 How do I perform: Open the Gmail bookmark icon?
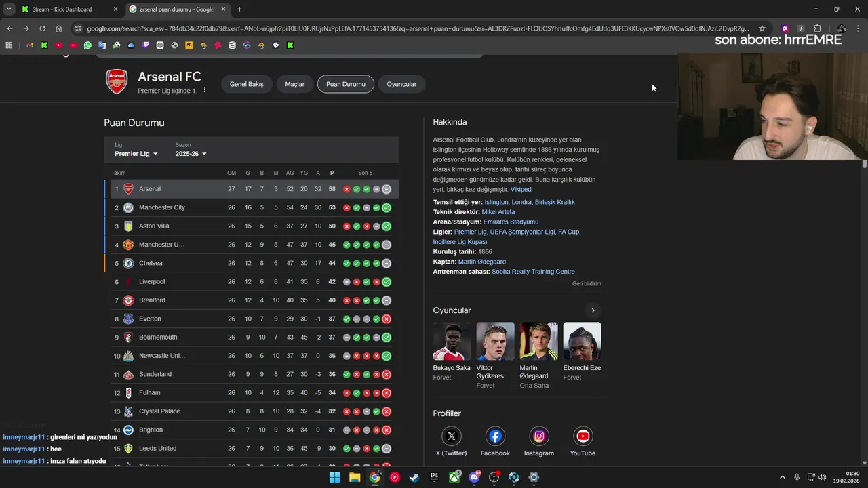(29, 45)
